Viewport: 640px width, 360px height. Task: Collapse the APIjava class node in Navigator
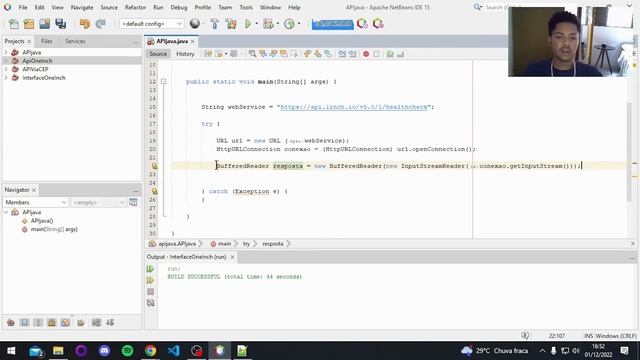pos(6,212)
